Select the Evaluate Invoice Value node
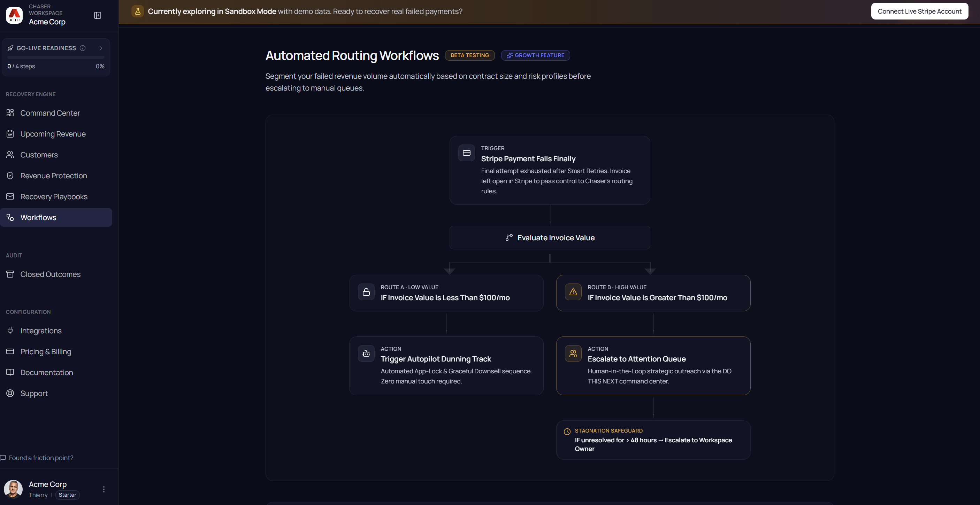 (x=550, y=238)
